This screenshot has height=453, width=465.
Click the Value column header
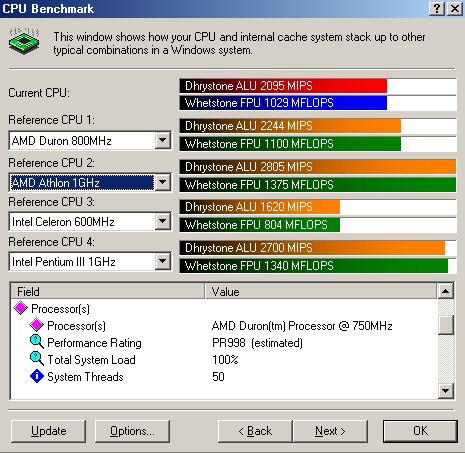(x=321, y=292)
